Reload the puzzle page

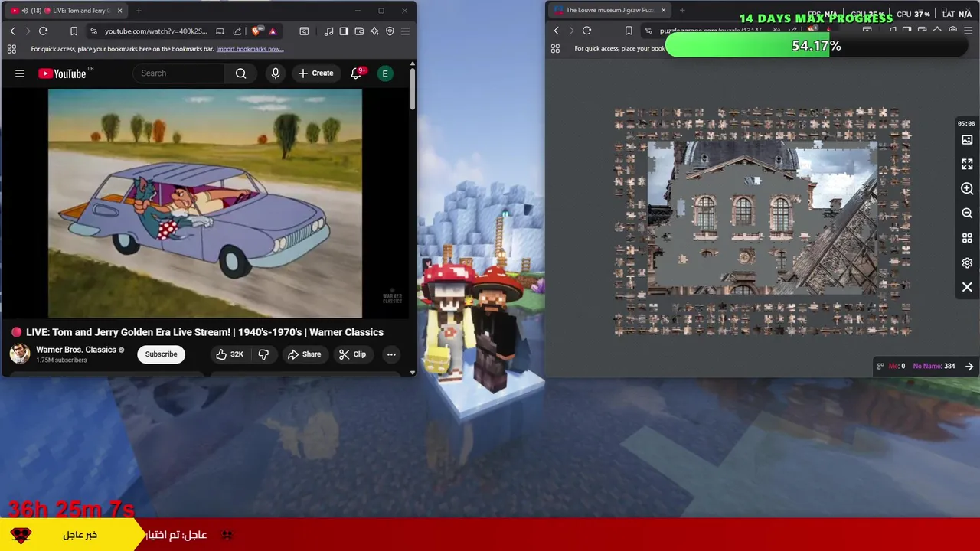pyautogui.click(x=586, y=31)
